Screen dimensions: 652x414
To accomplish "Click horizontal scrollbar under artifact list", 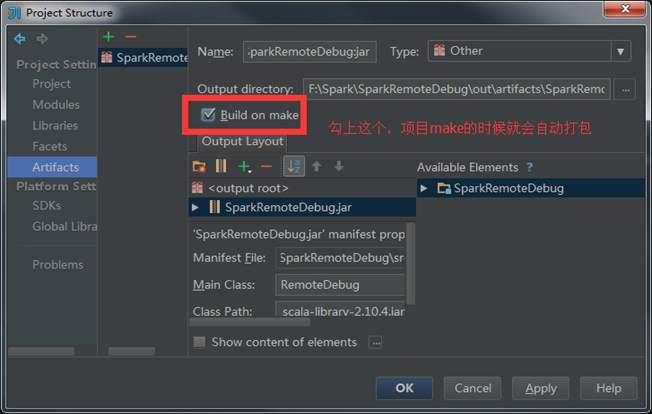I will click(132, 352).
